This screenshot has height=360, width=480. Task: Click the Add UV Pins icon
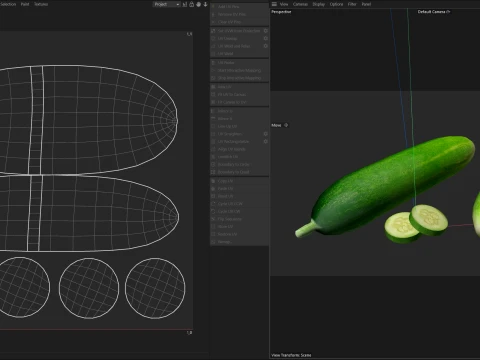213,6
